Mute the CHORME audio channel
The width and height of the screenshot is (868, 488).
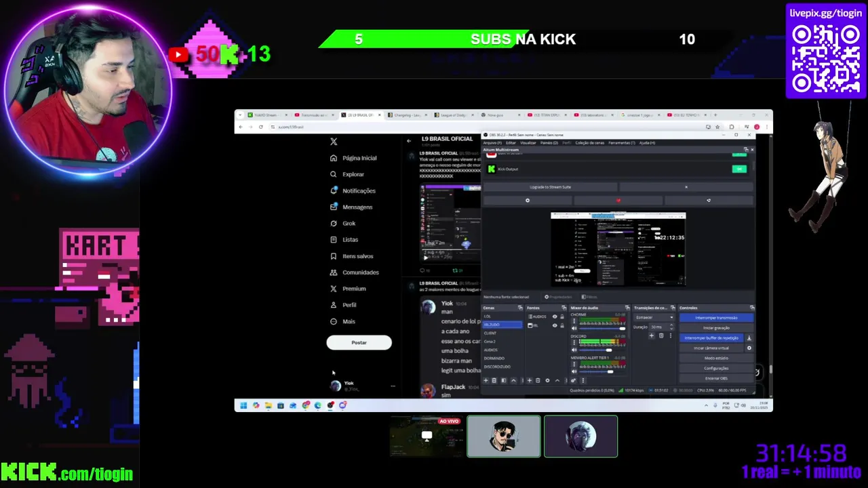(x=574, y=329)
